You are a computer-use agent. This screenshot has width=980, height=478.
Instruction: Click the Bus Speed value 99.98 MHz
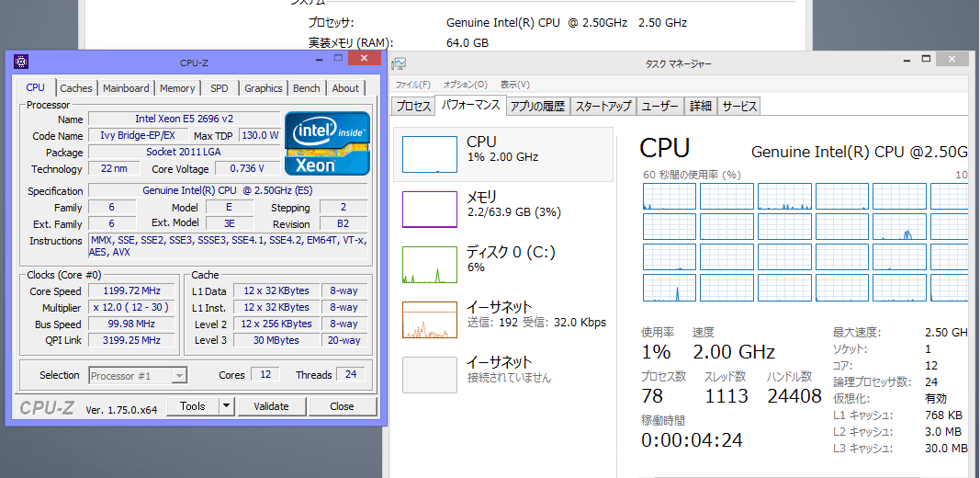(132, 324)
